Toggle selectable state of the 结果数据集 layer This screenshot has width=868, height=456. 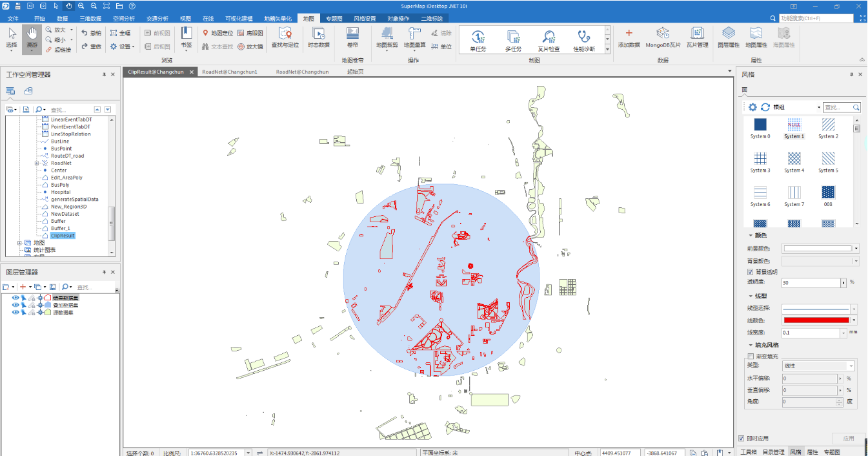24,298
